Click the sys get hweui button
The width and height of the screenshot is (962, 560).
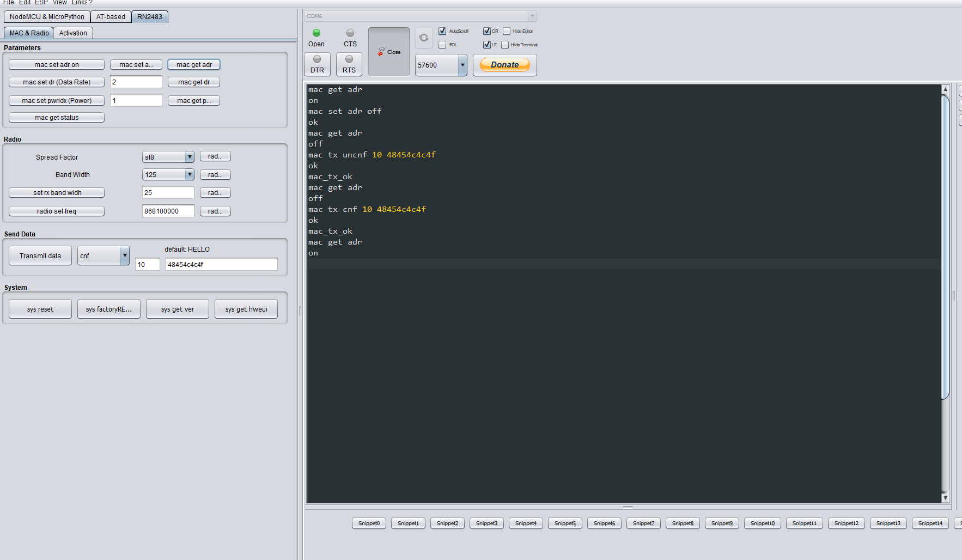click(x=246, y=309)
